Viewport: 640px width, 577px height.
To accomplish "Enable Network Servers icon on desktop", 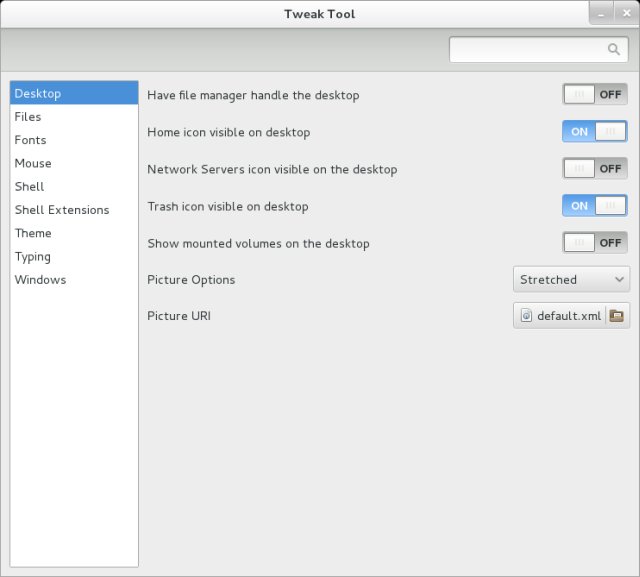I will [595, 169].
